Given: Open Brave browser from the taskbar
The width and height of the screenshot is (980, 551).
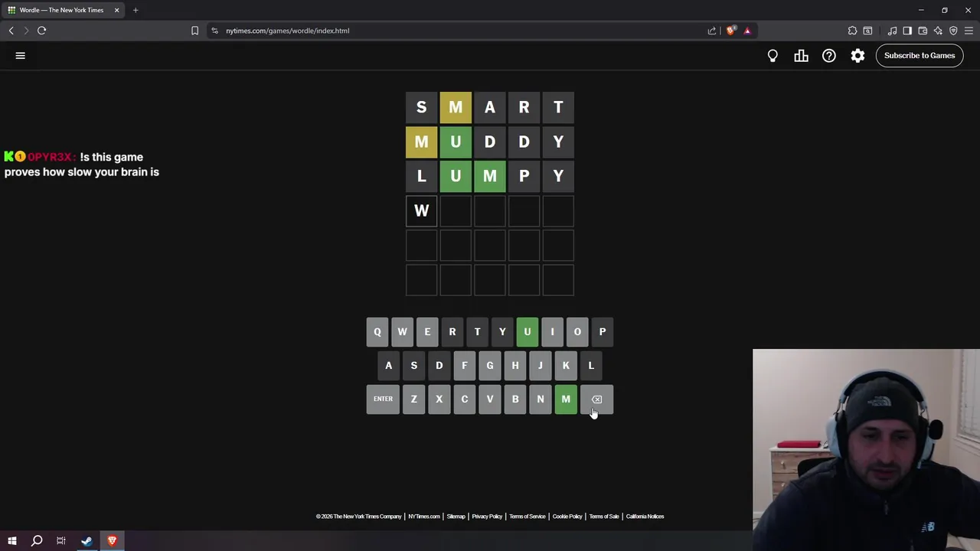Looking at the screenshot, I should (112, 541).
